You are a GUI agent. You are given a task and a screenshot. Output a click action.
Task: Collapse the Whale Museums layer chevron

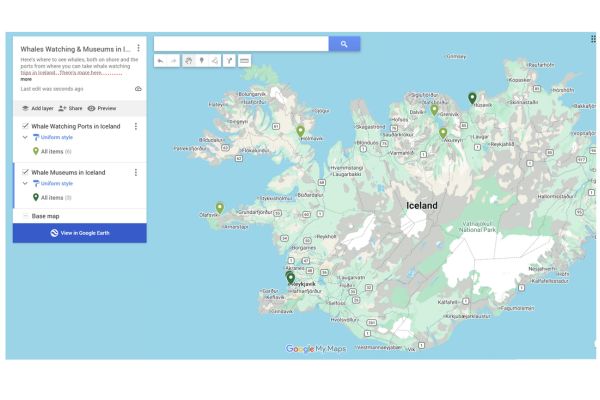coord(25,183)
